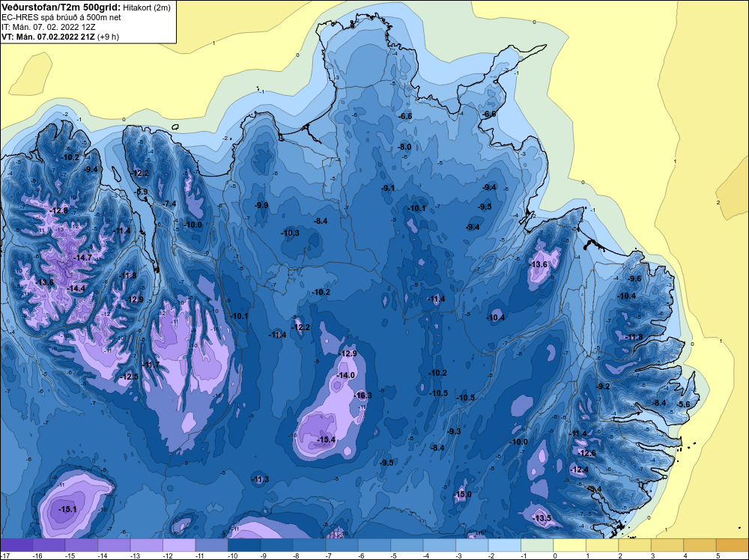Select the legend swatch labeled -5
The image size is (749, 560).
[407, 545]
